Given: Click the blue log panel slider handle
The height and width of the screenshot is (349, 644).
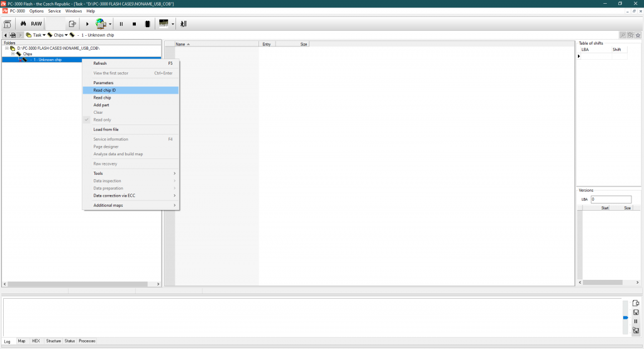Looking at the screenshot, I should [x=625, y=318].
